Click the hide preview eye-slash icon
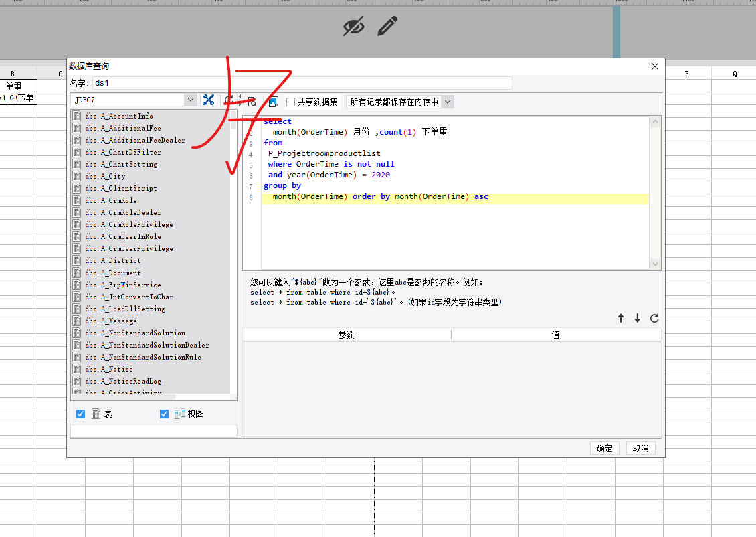756x537 pixels. [x=354, y=26]
